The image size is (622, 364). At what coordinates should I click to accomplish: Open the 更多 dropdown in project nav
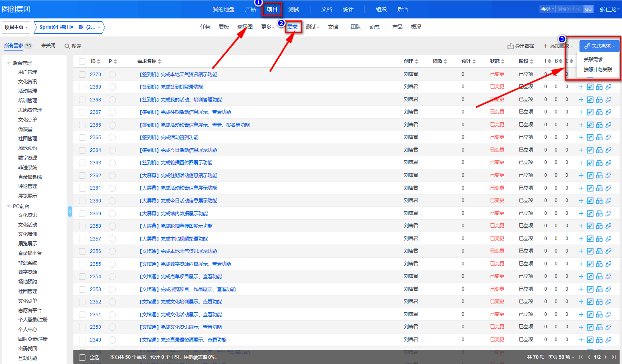(x=267, y=27)
